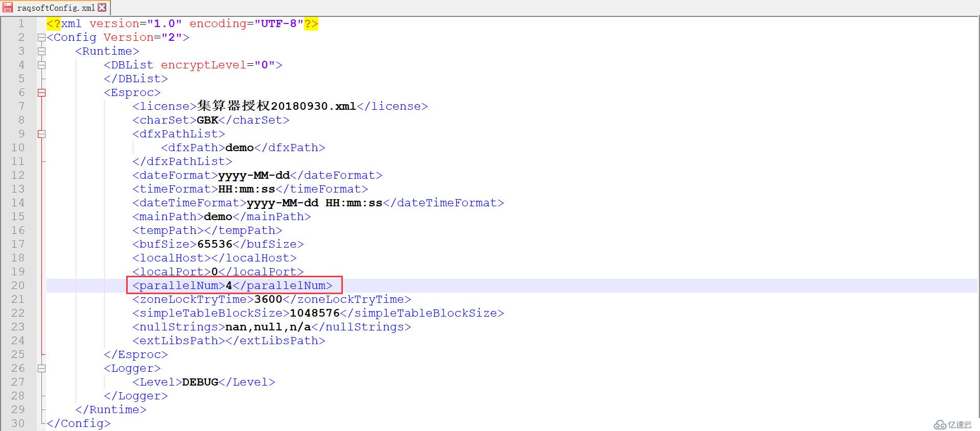Click the encryptLevel attribute value "0"
This screenshot has width=980, height=431.
click(265, 65)
